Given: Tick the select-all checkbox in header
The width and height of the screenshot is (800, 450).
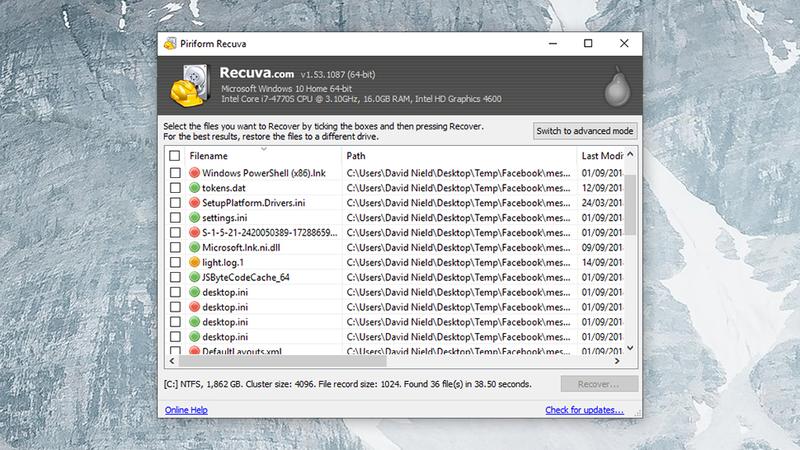Looking at the screenshot, I should point(174,156).
